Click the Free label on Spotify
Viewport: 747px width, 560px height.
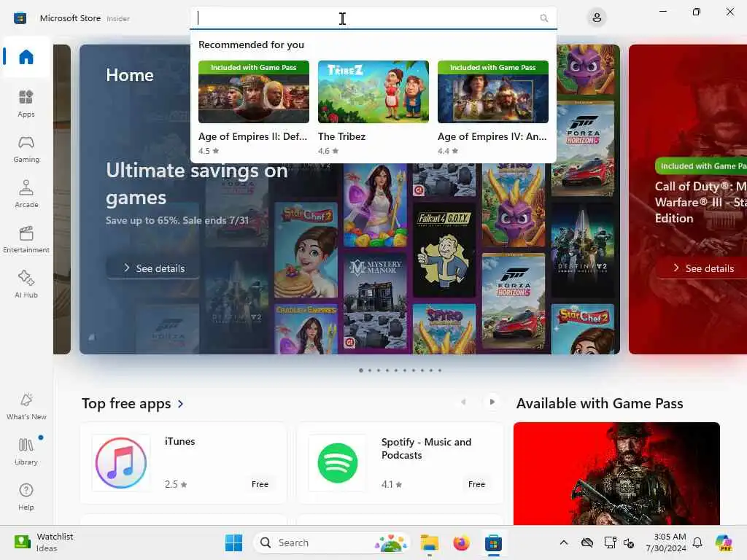point(476,484)
